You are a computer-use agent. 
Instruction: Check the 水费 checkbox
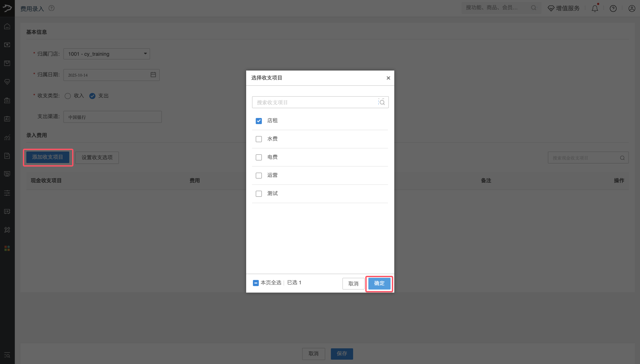tap(259, 139)
